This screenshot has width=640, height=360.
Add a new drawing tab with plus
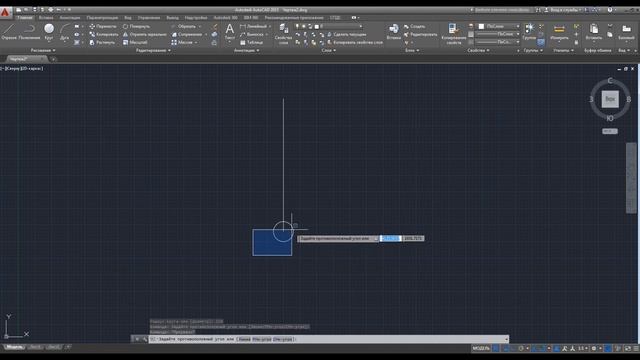click(53, 59)
